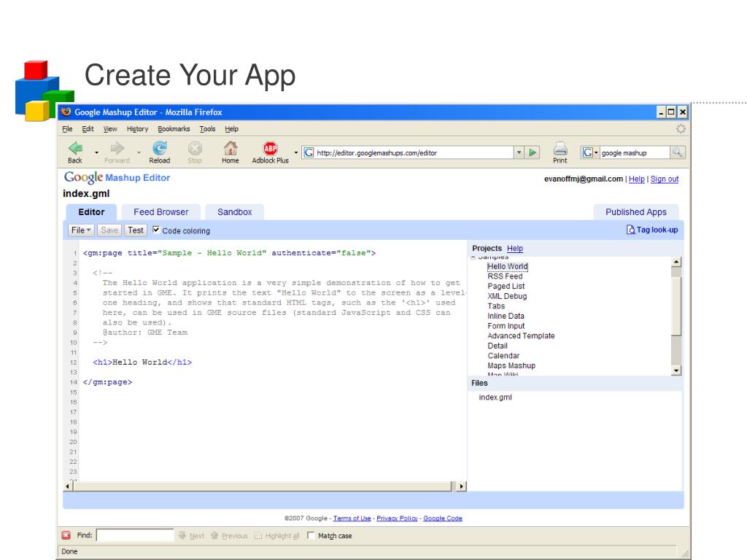Click the Find text input field

click(135, 535)
